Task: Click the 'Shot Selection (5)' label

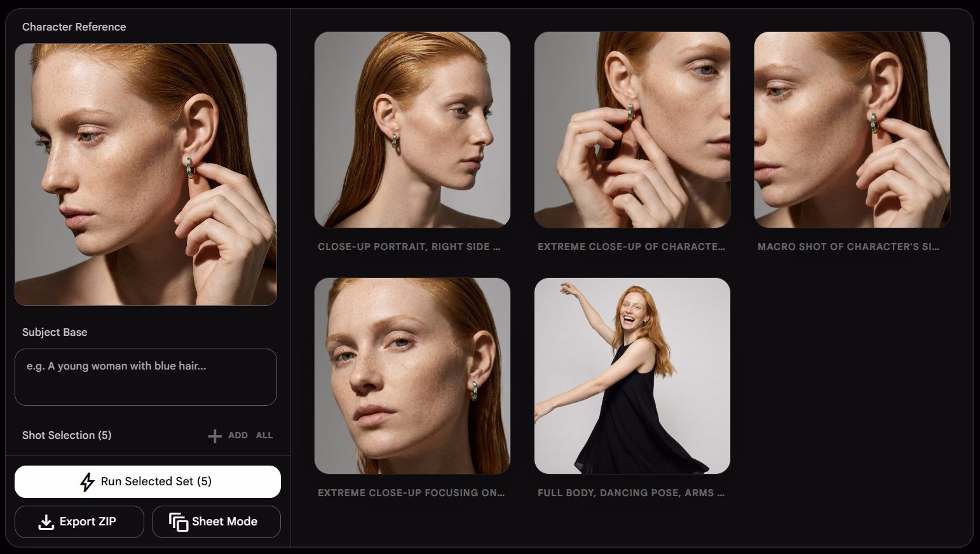Action: click(x=67, y=435)
